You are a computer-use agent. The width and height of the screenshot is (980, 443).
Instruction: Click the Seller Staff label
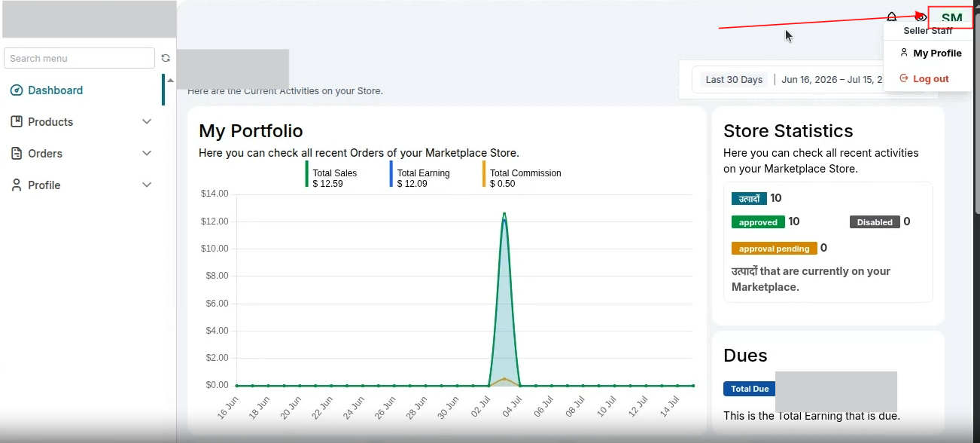click(927, 31)
